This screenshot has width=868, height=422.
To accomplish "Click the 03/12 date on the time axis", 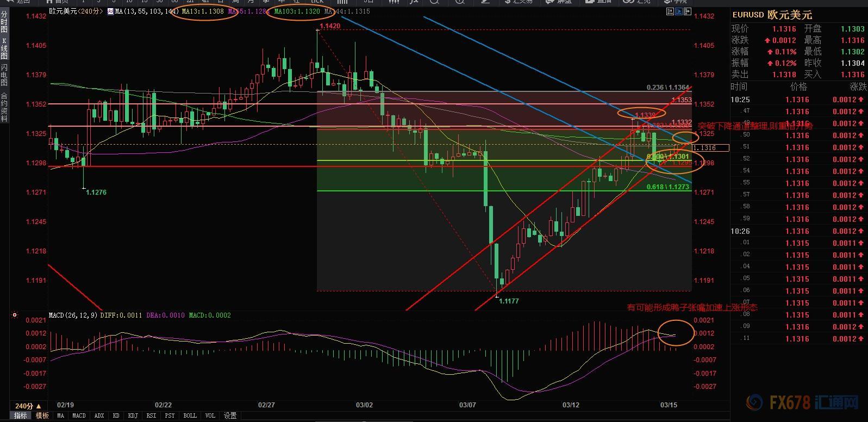I will pos(571,405).
